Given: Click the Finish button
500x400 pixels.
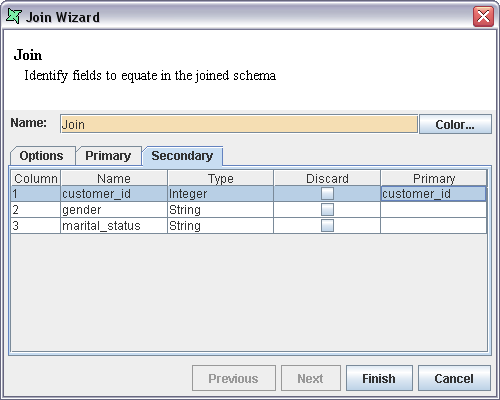Looking at the screenshot, I should pos(379,378).
